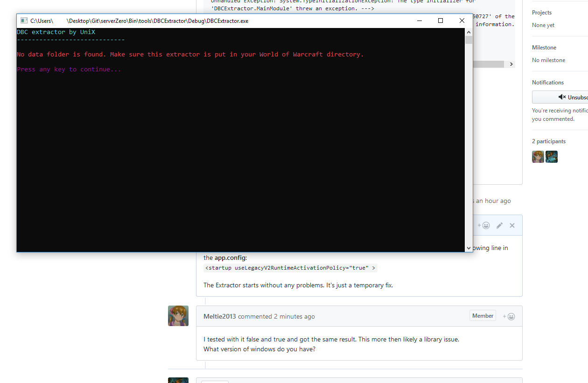Click the console scrollbar down arrow
The height and width of the screenshot is (383, 588).
[469, 248]
